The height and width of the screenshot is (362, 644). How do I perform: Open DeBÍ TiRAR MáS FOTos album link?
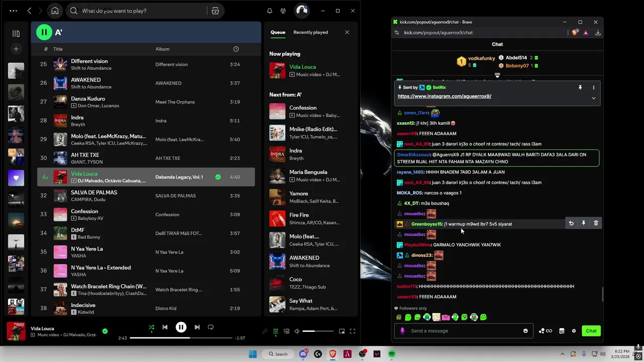point(179,233)
